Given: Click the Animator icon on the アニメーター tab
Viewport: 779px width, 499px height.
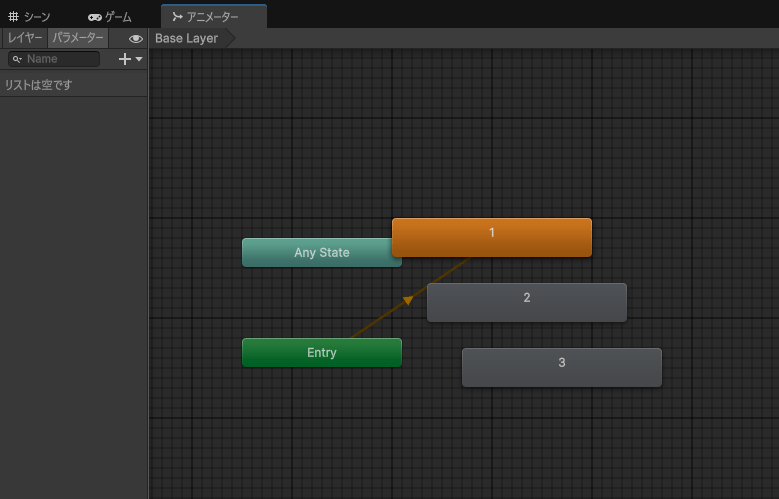Looking at the screenshot, I should pos(177,17).
